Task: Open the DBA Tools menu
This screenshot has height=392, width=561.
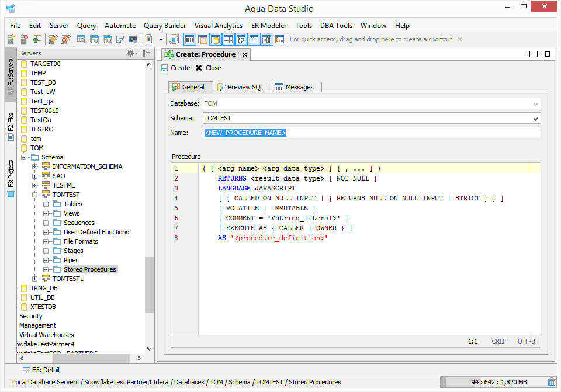Action: click(336, 26)
